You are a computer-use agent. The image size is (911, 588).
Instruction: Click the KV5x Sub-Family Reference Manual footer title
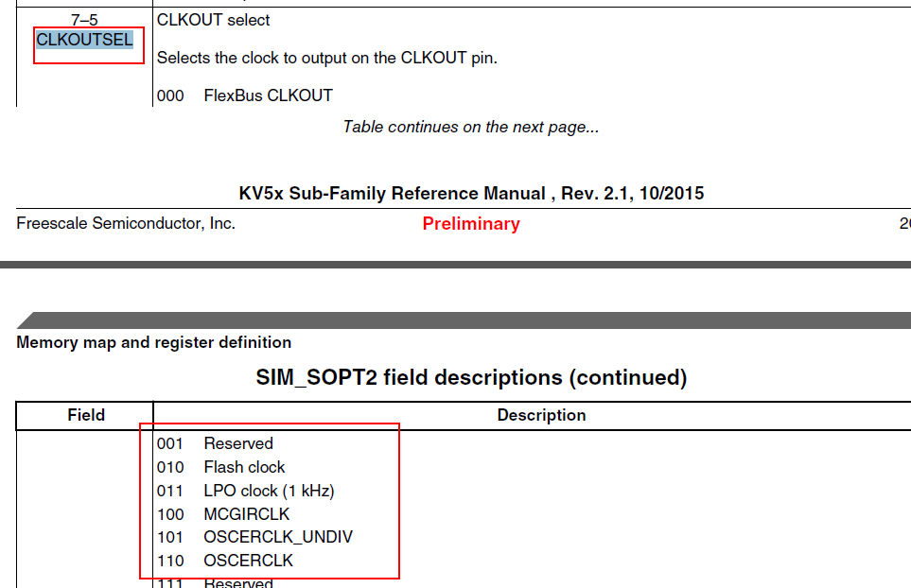(471, 194)
